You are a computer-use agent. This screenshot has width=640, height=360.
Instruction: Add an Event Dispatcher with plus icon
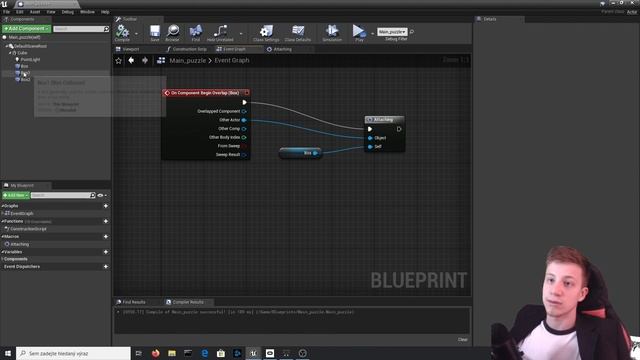106,267
